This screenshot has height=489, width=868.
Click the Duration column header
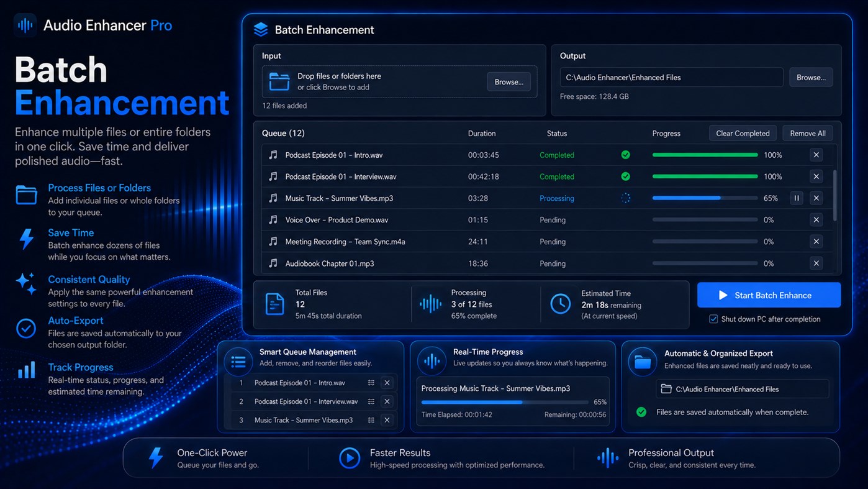click(x=482, y=134)
